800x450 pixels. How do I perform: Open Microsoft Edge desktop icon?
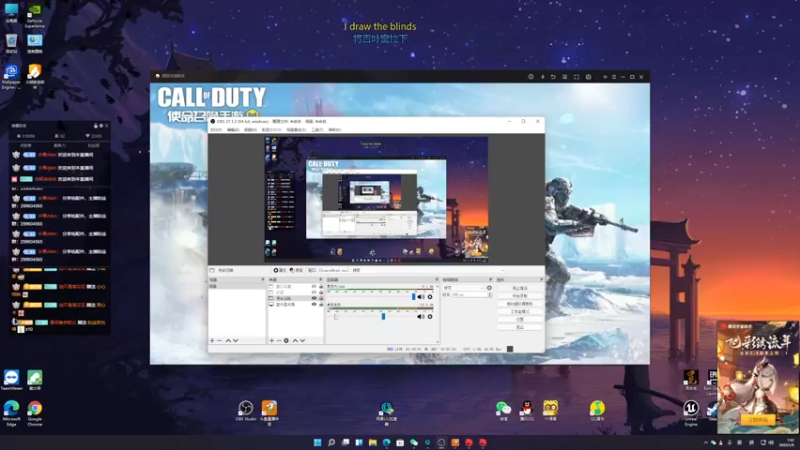pos(11,413)
